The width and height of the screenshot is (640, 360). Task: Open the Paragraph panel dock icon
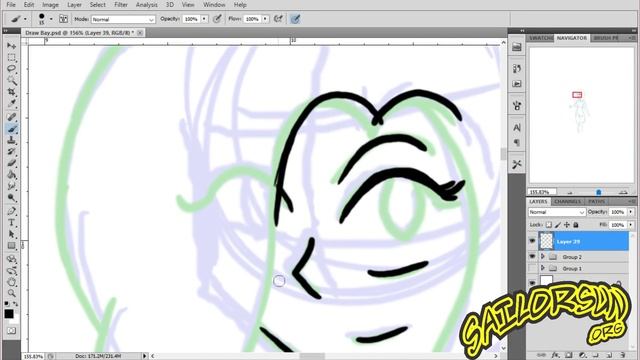click(x=517, y=142)
